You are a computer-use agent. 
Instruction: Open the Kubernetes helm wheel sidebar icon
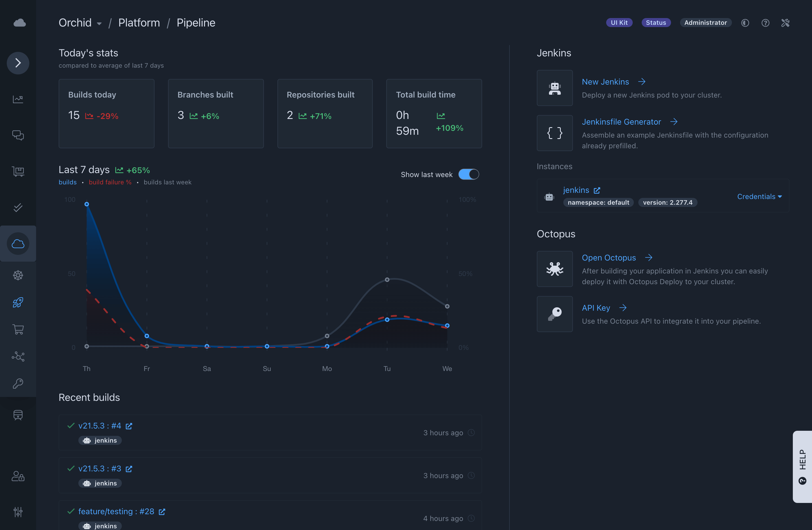[x=18, y=275]
